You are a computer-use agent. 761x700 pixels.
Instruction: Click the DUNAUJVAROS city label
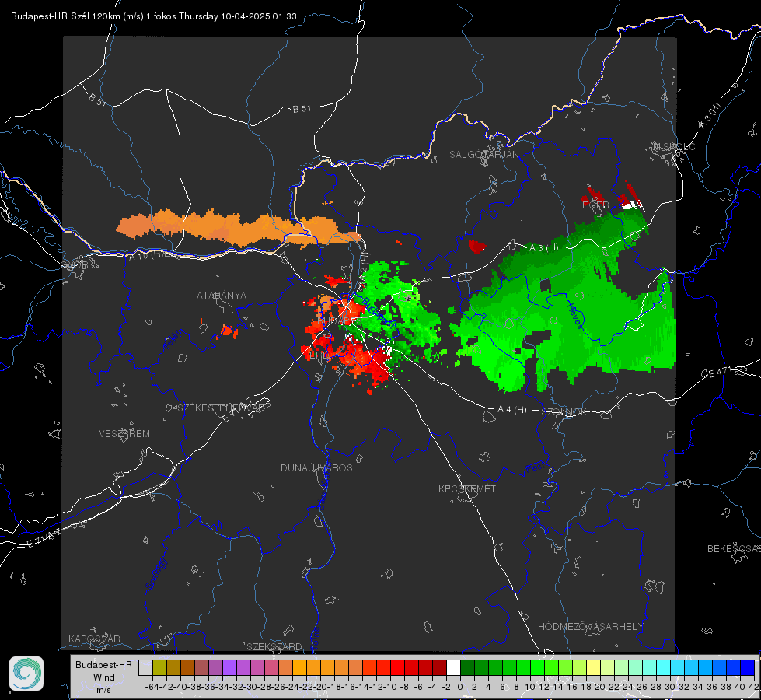[316, 467]
